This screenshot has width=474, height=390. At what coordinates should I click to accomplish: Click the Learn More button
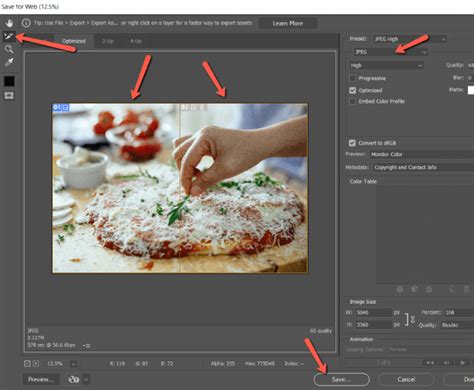[288, 23]
